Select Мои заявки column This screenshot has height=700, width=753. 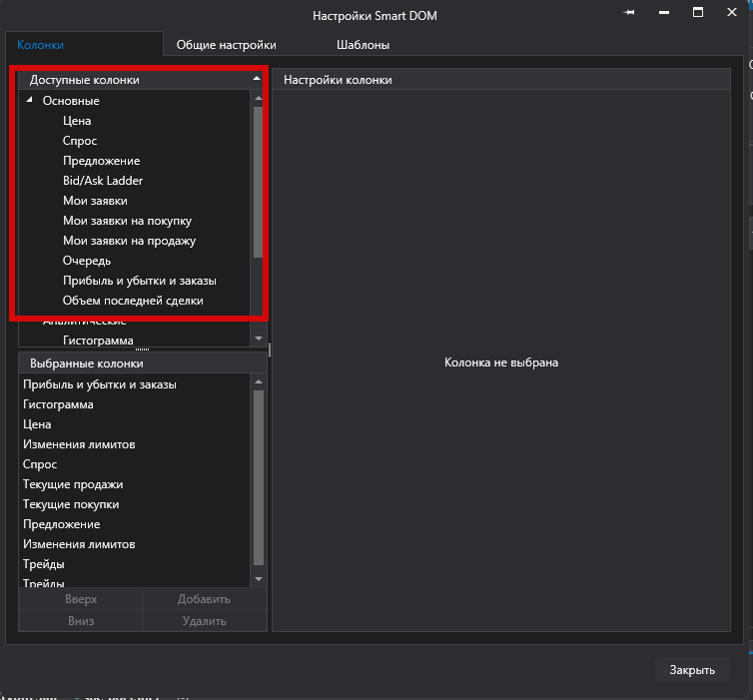[95, 201]
